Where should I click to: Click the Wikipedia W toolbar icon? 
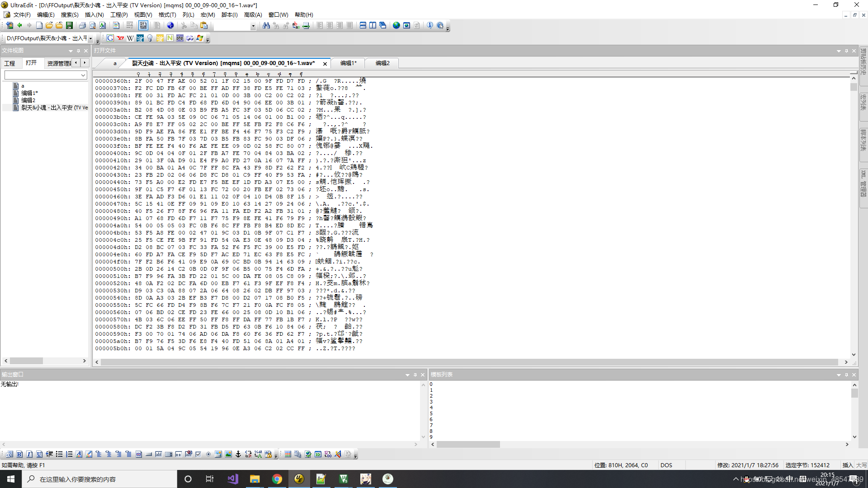pos(130,38)
